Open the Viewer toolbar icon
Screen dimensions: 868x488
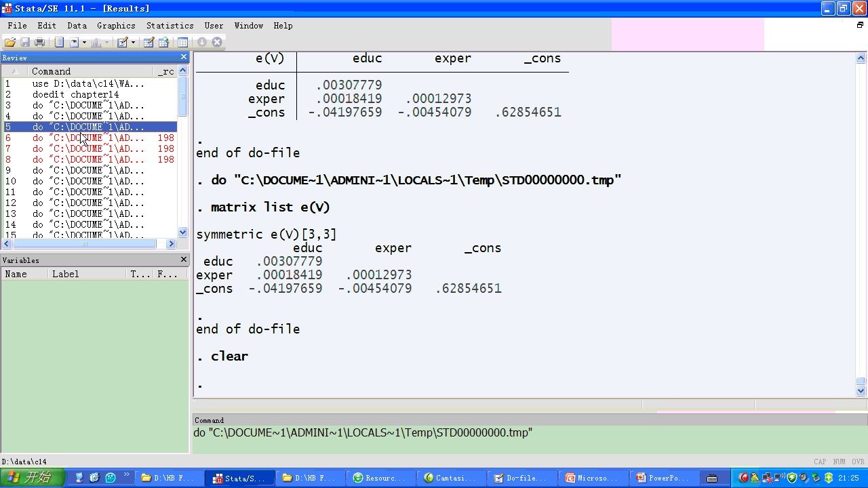coord(74,42)
